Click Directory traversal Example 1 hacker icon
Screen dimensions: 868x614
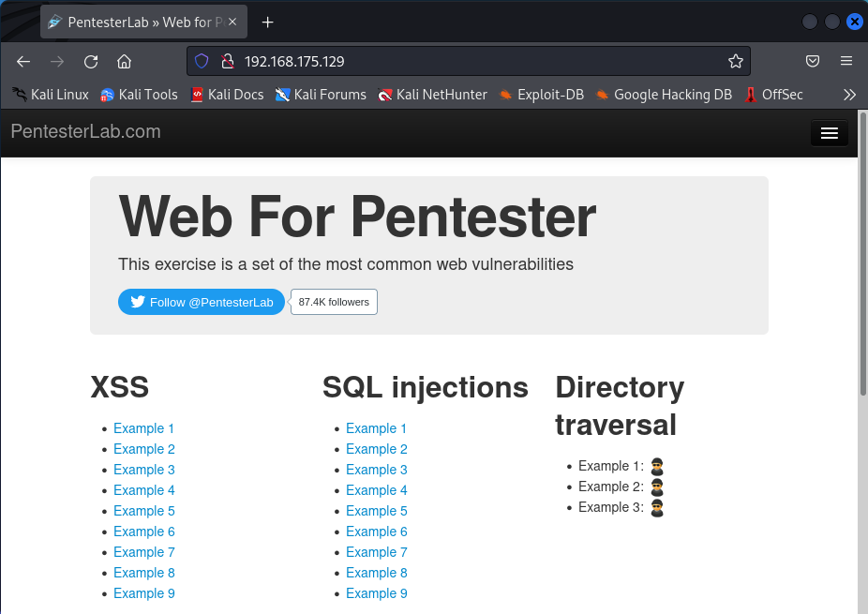(656, 467)
